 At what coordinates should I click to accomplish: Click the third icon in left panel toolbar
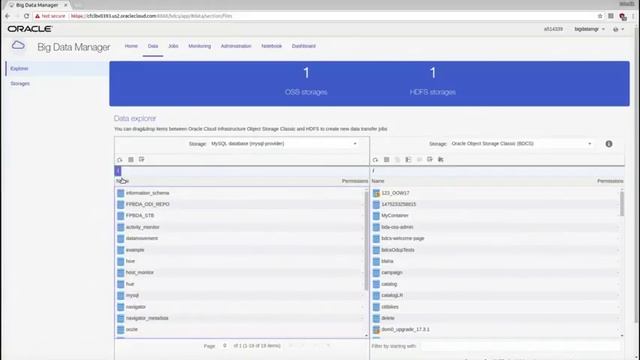click(142, 160)
